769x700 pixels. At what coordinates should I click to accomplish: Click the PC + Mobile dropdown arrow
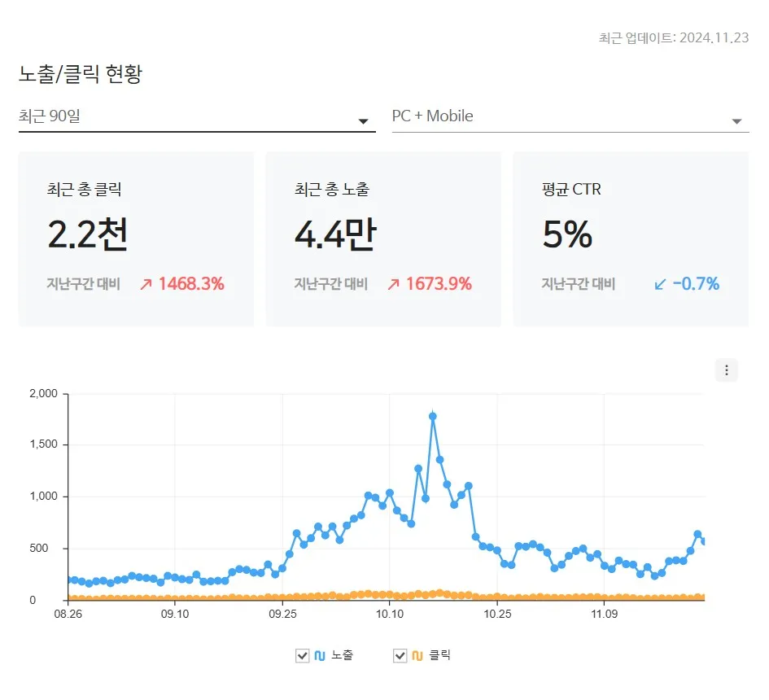[x=737, y=120]
